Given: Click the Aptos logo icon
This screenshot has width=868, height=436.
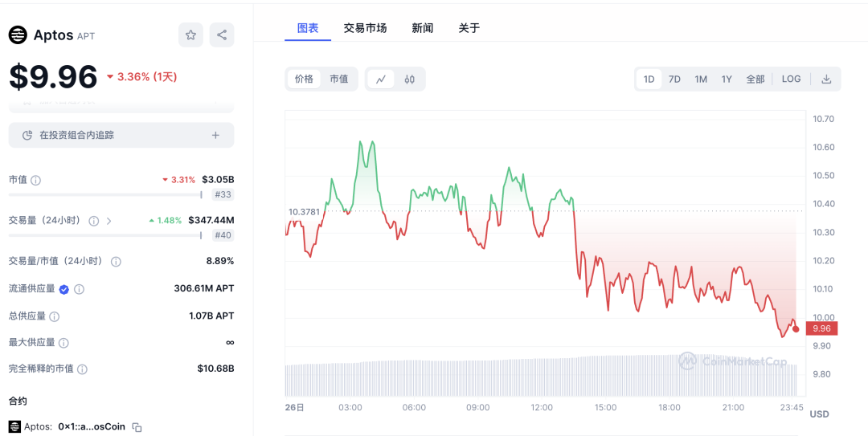Looking at the screenshot, I should point(18,35).
